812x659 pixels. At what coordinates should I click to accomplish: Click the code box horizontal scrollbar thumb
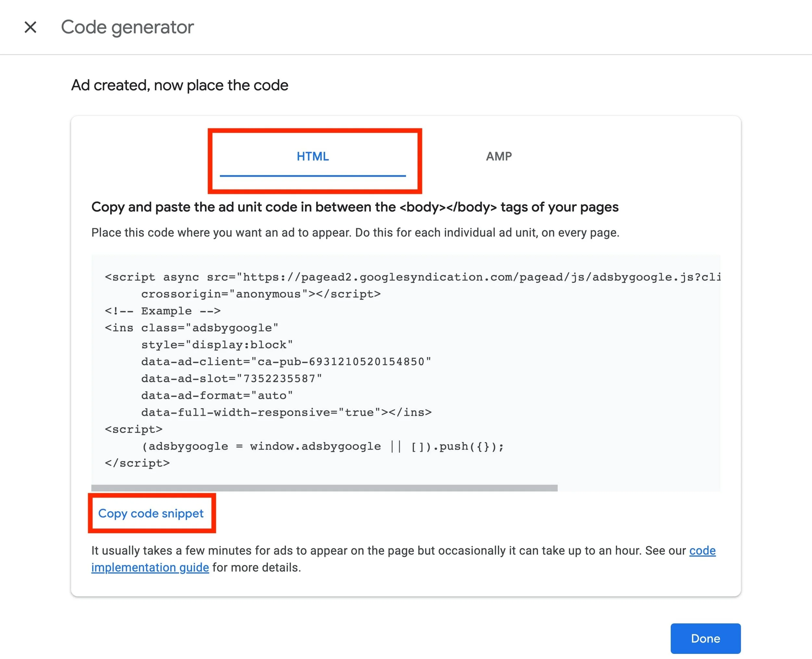pyautogui.click(x=324, y=488)
